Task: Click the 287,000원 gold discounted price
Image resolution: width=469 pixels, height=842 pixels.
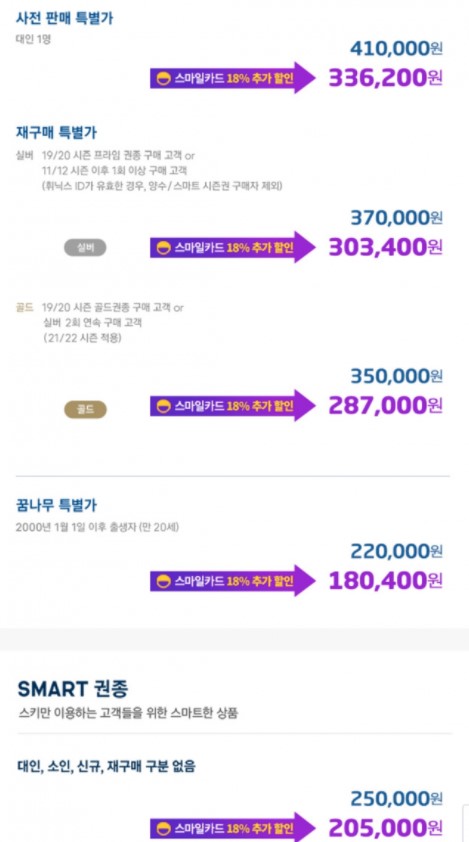Action: click(x=385, y=405)
